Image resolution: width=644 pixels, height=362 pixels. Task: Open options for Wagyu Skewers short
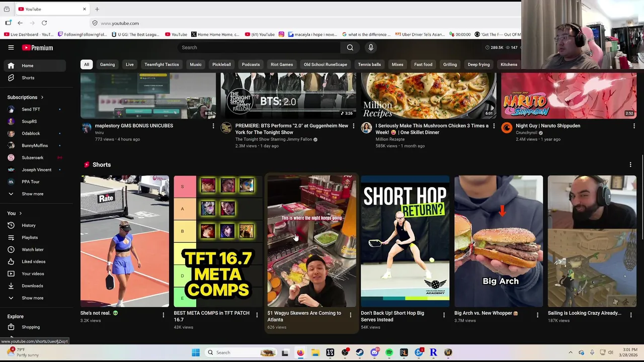(x=350, y=315)
